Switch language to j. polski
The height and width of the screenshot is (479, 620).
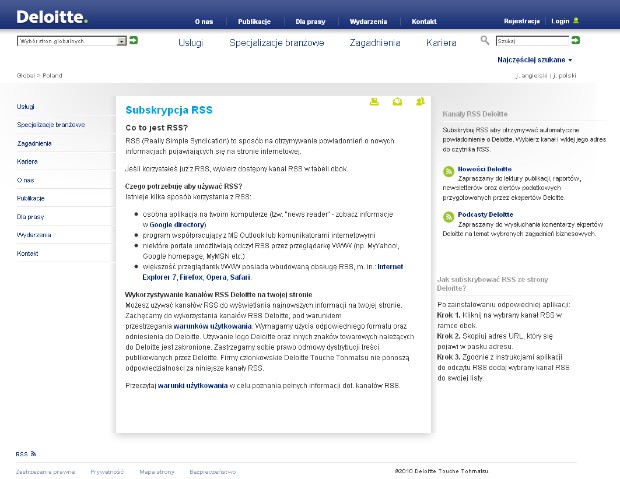pos(565,76)
